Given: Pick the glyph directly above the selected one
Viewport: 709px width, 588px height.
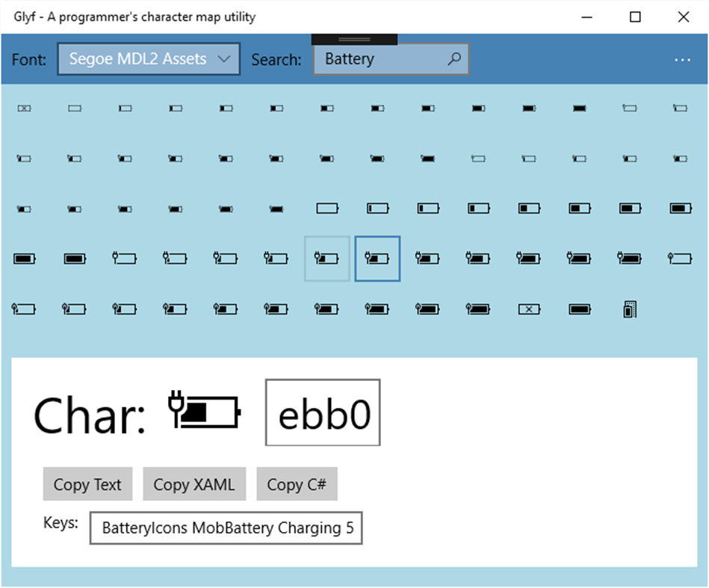Looking at the screenshot, I should (x=377, y=208).
